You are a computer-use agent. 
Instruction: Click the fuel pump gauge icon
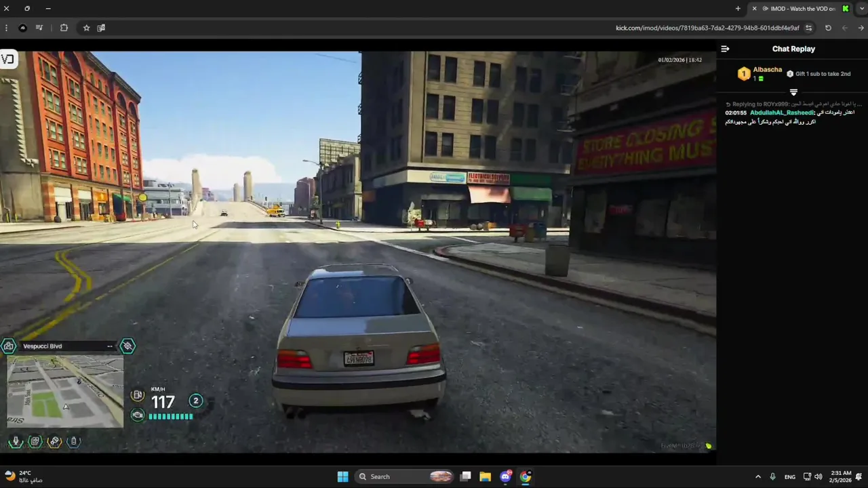click(138, 395)
